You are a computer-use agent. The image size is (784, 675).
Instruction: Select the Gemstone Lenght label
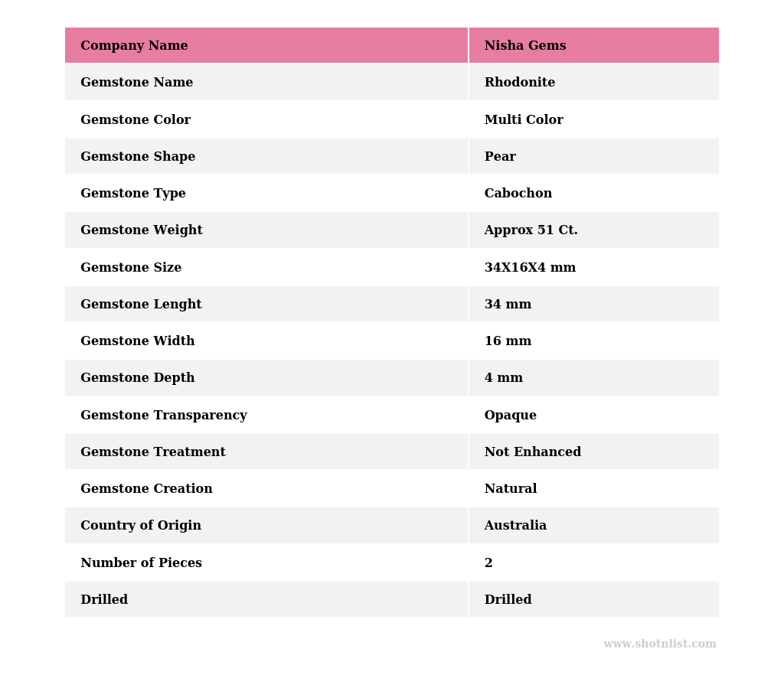pyautogui.click(x=141, y=305)
